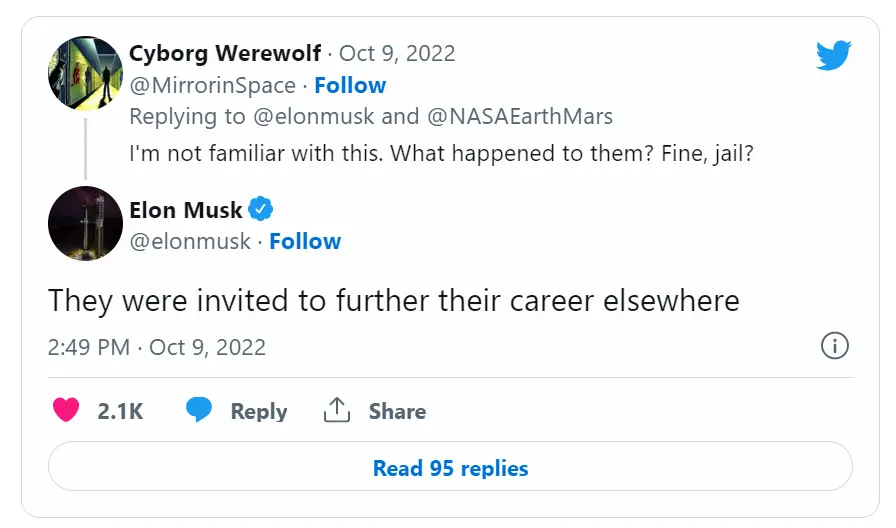Click the 2.1K likes count
The image size is (896, 528).
coord(120,411)
